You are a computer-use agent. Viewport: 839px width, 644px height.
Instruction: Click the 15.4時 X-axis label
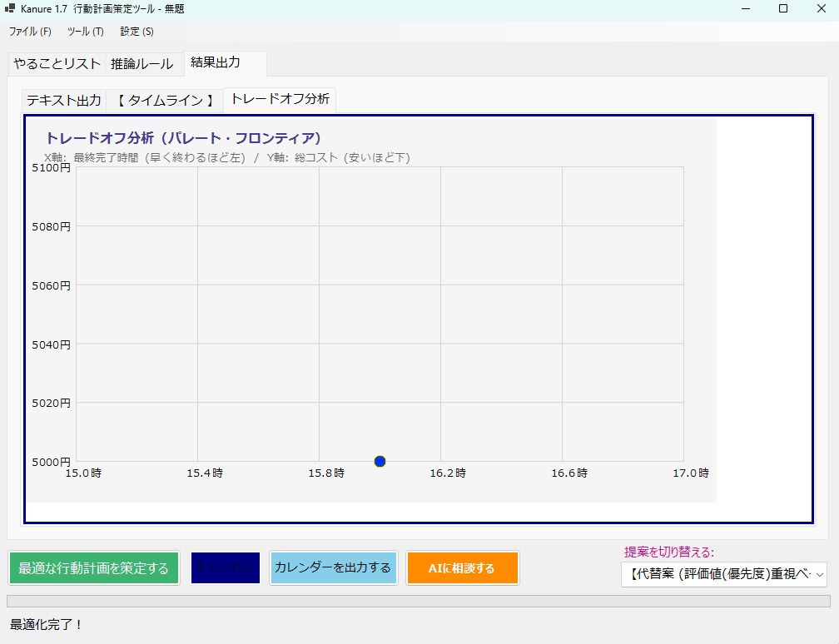[205, 473]
